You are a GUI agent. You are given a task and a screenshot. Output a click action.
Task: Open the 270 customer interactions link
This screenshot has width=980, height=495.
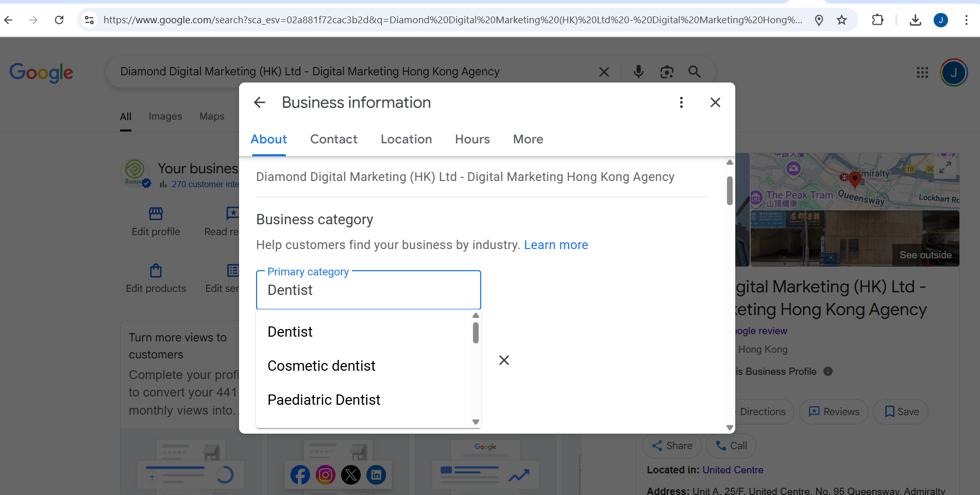point(205,184)
